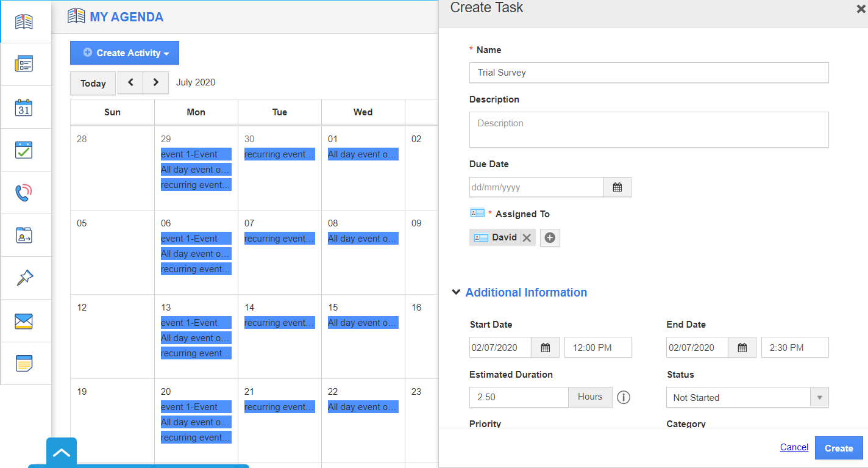Open the calendar icon showing 31
868x468 pixels.
[x=24, y=108]
